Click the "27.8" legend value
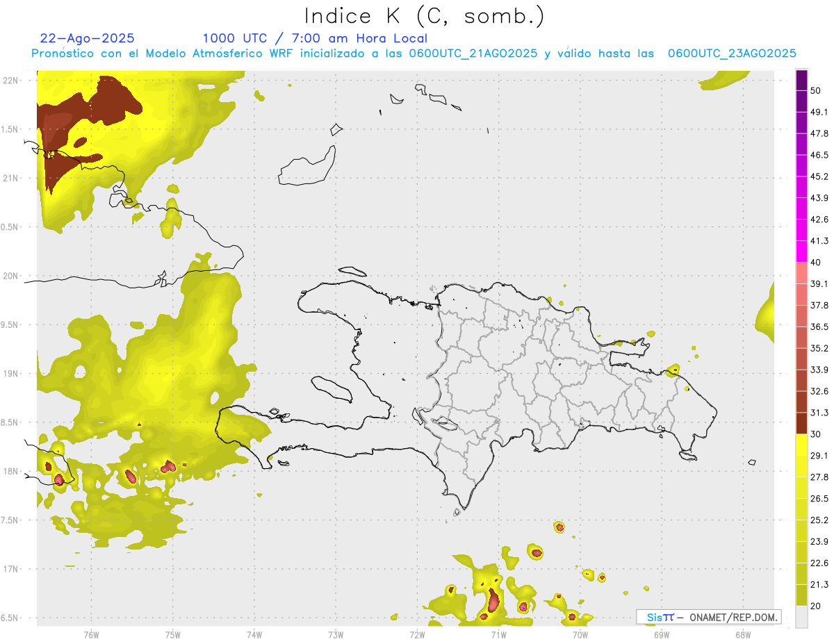 (x=819, y=477)
